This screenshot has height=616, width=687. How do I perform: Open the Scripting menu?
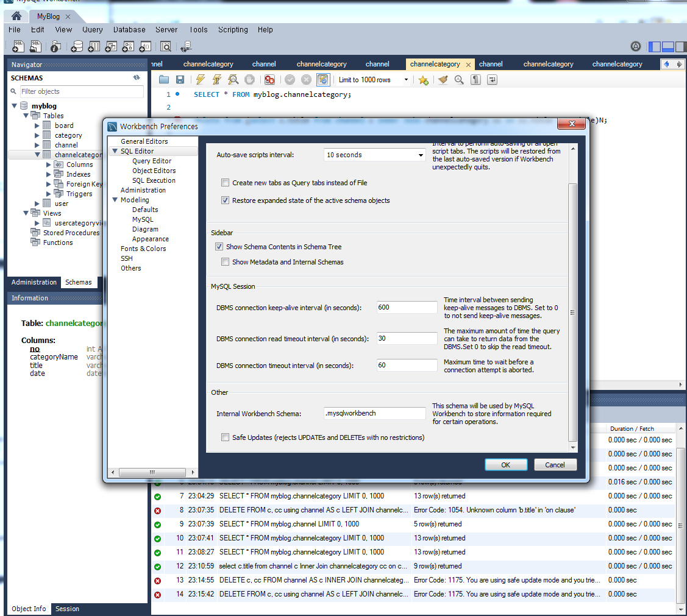[x=233, y=30]
